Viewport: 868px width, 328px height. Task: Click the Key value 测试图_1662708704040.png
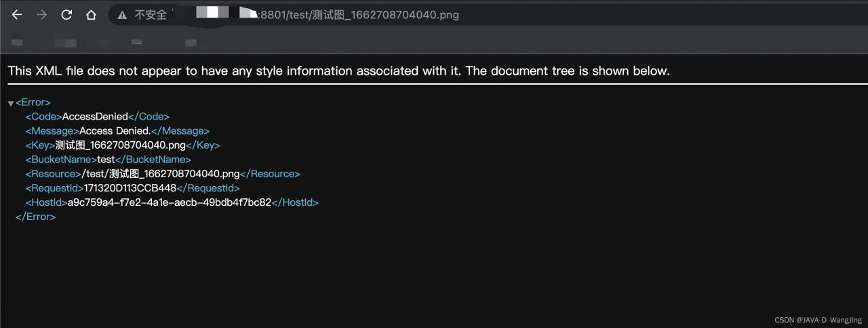pos(120,145)
